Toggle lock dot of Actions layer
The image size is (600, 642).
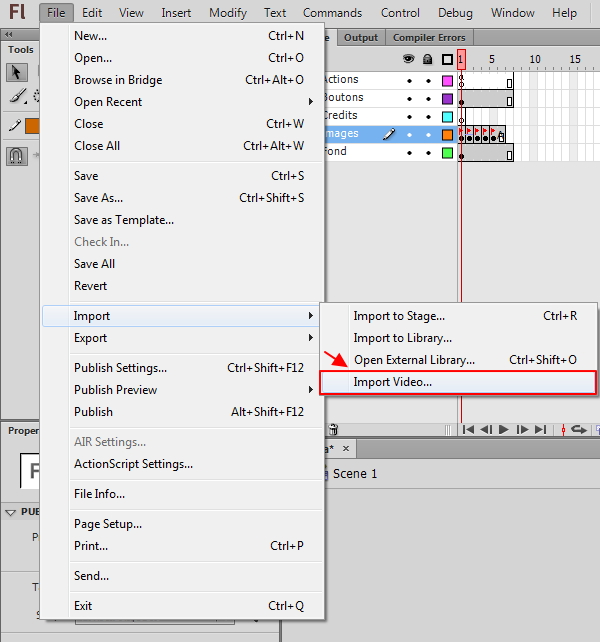click(428, 81)
